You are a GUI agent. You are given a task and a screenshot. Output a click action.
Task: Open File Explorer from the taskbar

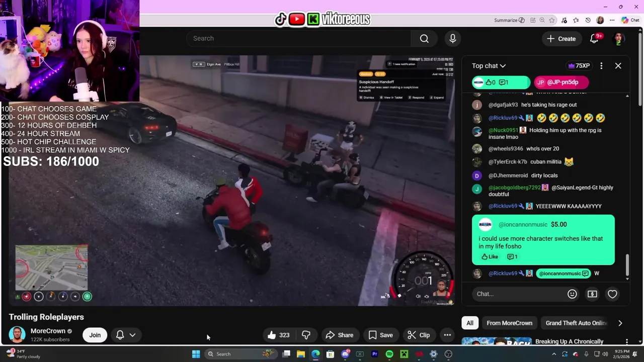301,354
